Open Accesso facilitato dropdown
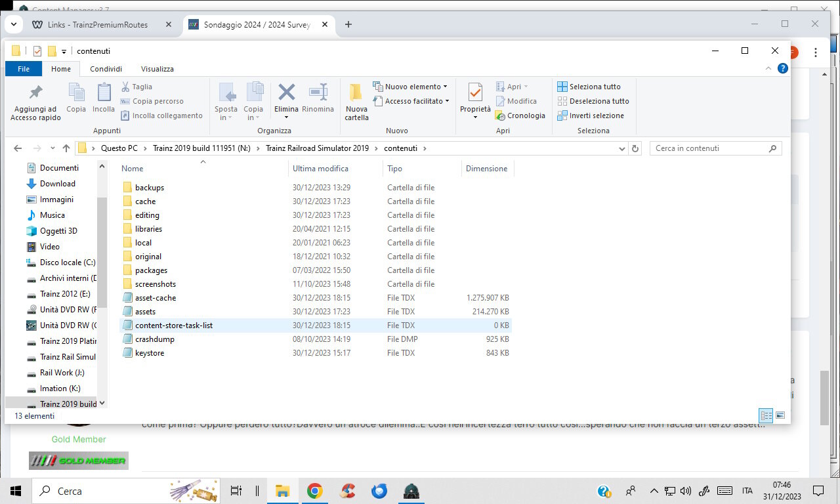 coord(411,101)
